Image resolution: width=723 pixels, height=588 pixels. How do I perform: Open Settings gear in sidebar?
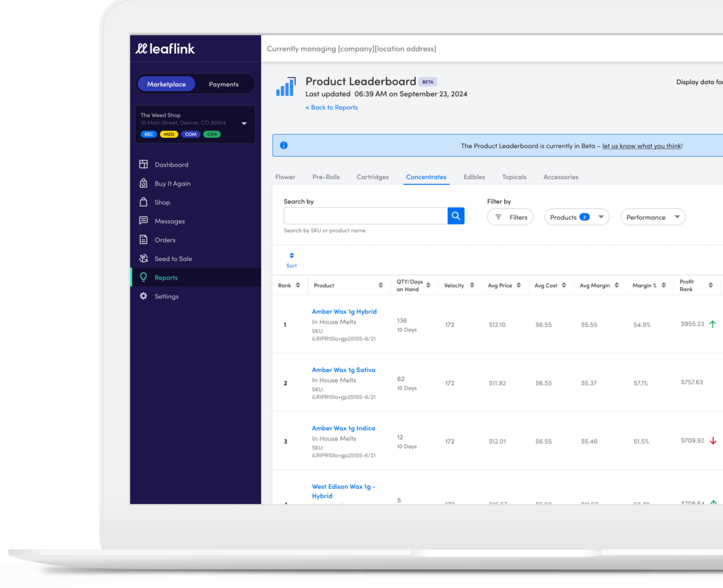click(x=144, y=296)
